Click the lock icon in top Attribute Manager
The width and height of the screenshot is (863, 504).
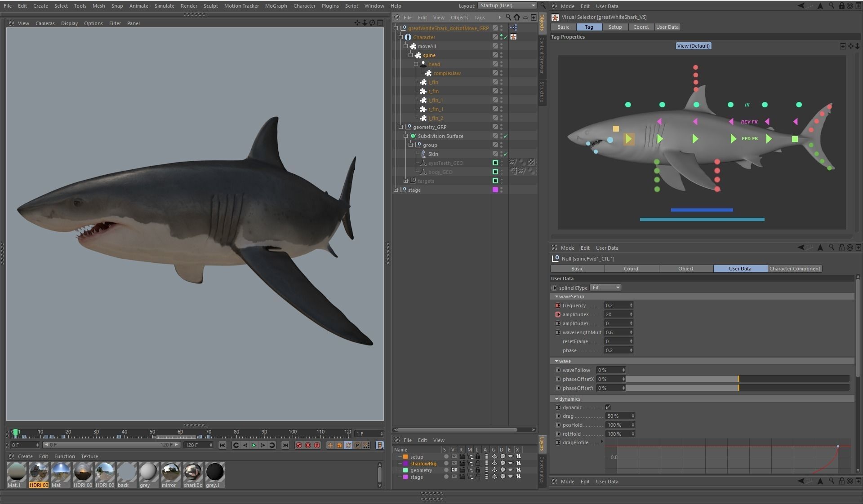tap(842, 6)
